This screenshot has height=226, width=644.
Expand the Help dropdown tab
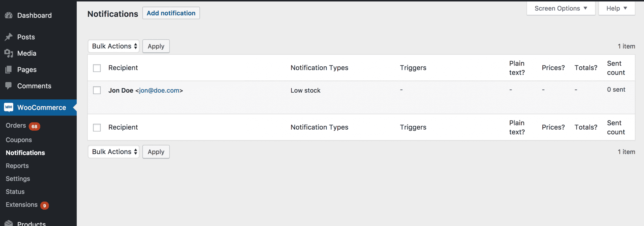(x=617, y=9)
